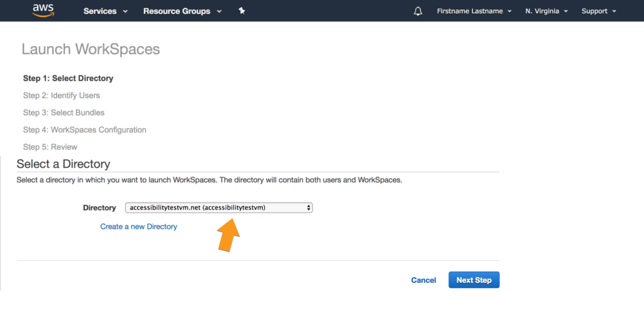Open the Services menu
This screenshot has width=644, height=315.
(x=106, y=11)
